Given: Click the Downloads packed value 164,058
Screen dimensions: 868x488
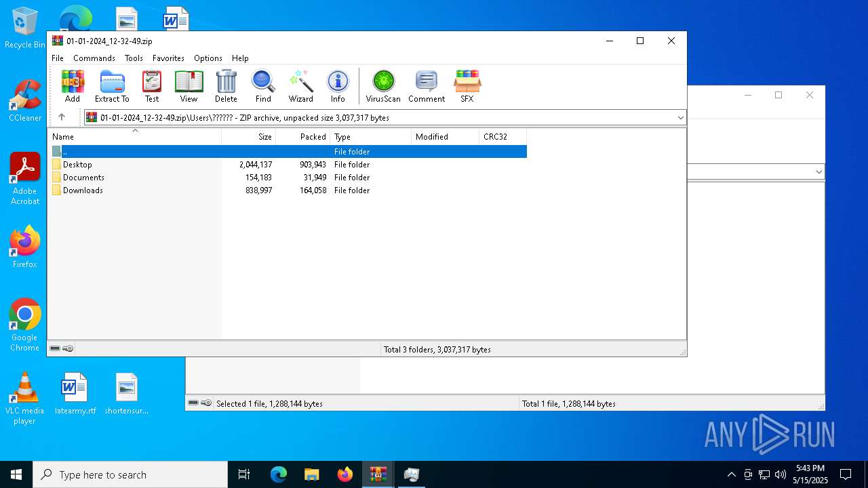Looking at the screenshot, I should tap(313, 190).
